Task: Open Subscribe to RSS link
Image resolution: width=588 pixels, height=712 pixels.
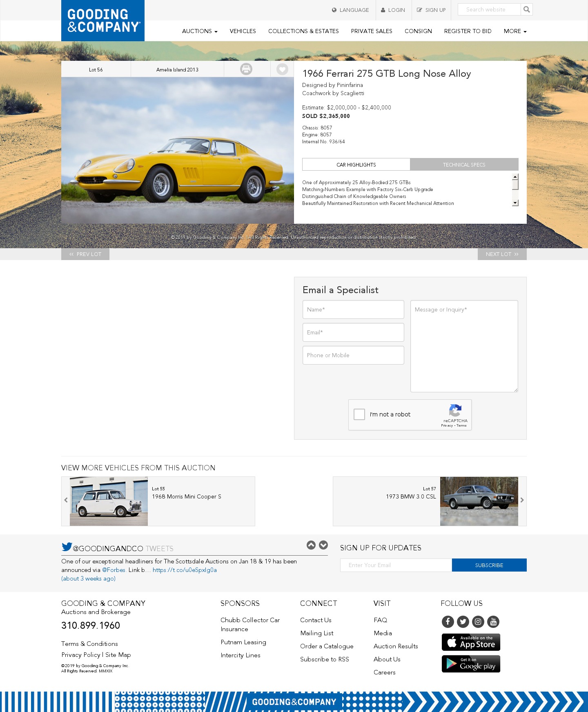Action: 325,659
